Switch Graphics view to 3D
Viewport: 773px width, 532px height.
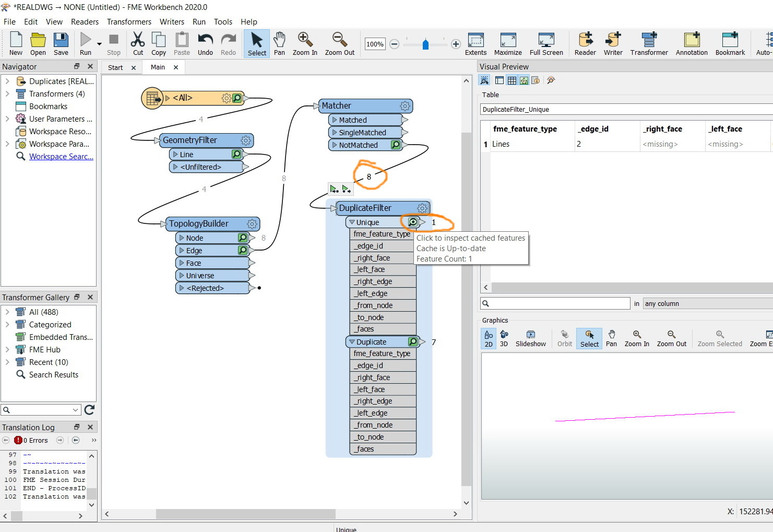[x=504, y=338]
